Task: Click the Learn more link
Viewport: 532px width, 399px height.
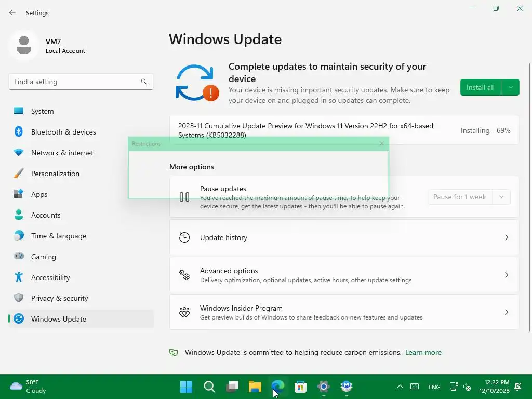Action: 423,353
